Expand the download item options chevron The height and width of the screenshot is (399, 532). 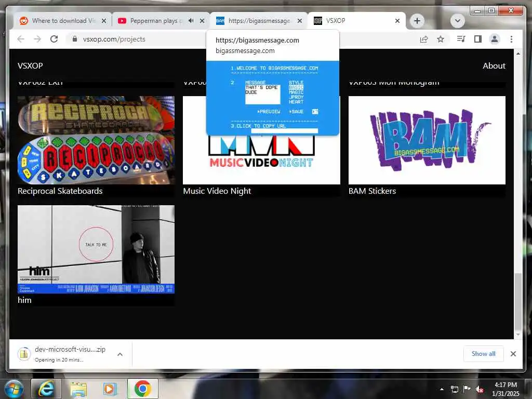(x=120, y=354)
